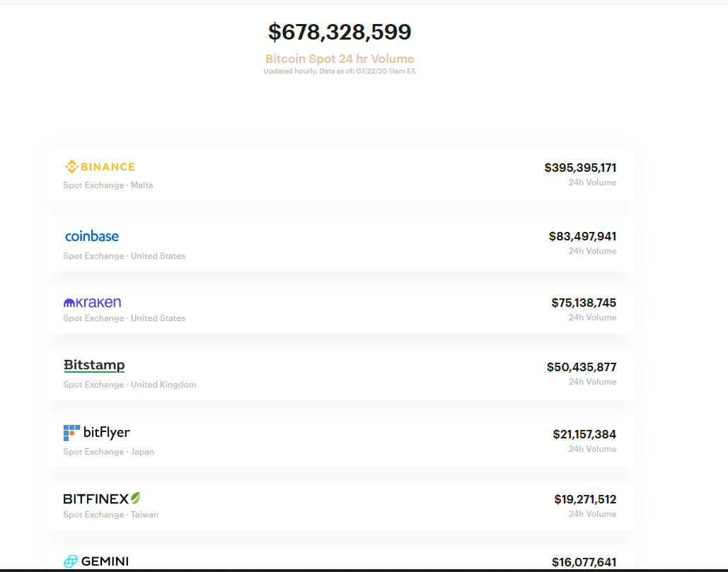
Task: Click the Gemini planet logo icon
Action: [70, 561]
